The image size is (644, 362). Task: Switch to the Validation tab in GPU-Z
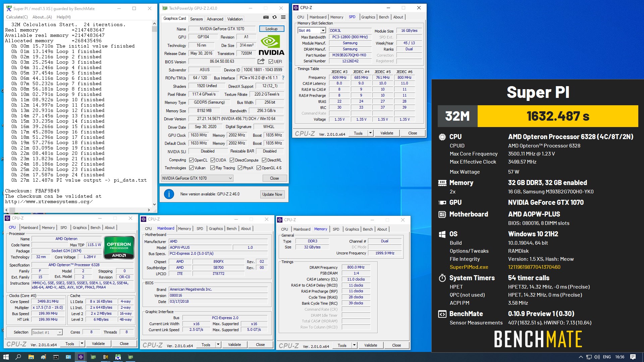pyautogui.click(x=235, y=19)
